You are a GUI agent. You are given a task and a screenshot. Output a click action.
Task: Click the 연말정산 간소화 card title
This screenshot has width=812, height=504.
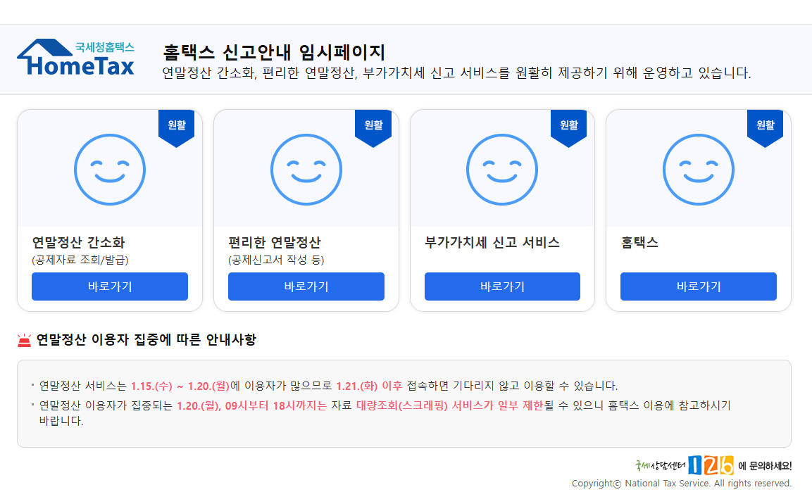point(79,242)
